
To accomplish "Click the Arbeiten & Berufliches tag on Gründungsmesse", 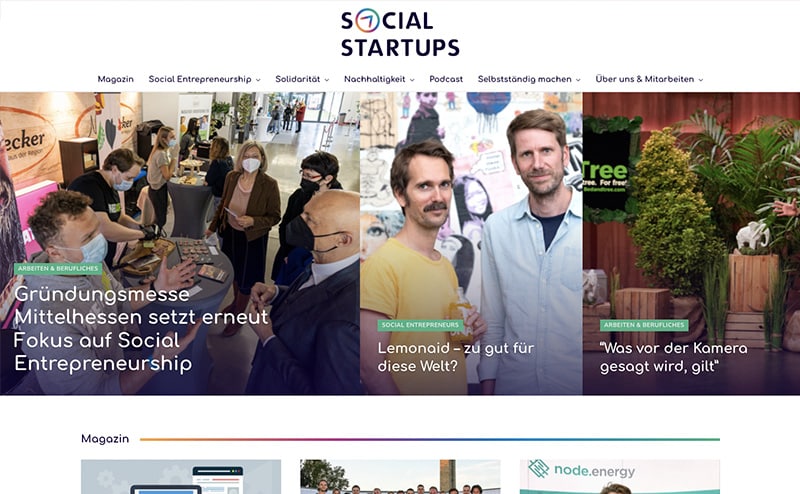I will [58, 268].
